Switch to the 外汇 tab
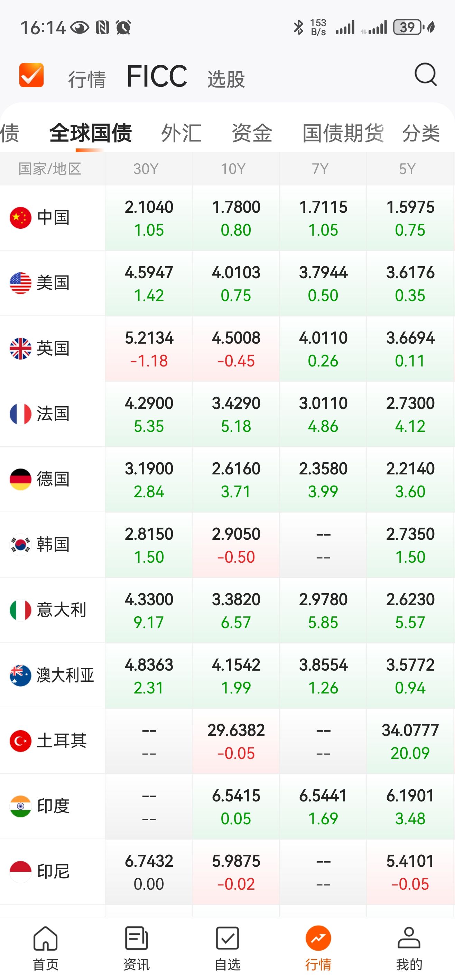 click(181, 133)
